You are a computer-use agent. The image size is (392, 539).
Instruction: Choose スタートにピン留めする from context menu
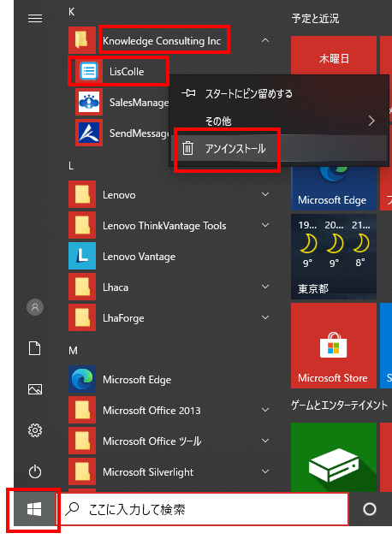tap(279, 93)
